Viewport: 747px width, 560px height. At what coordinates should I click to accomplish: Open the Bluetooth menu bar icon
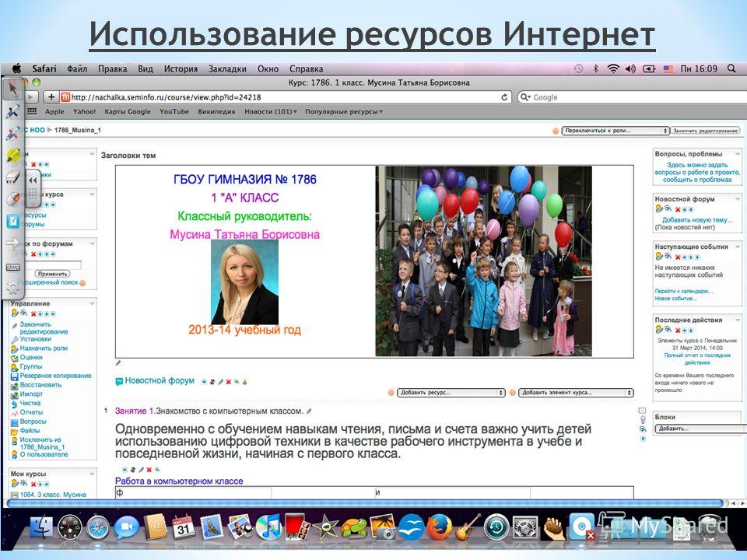pyautogui.click(x=595, y=68)
